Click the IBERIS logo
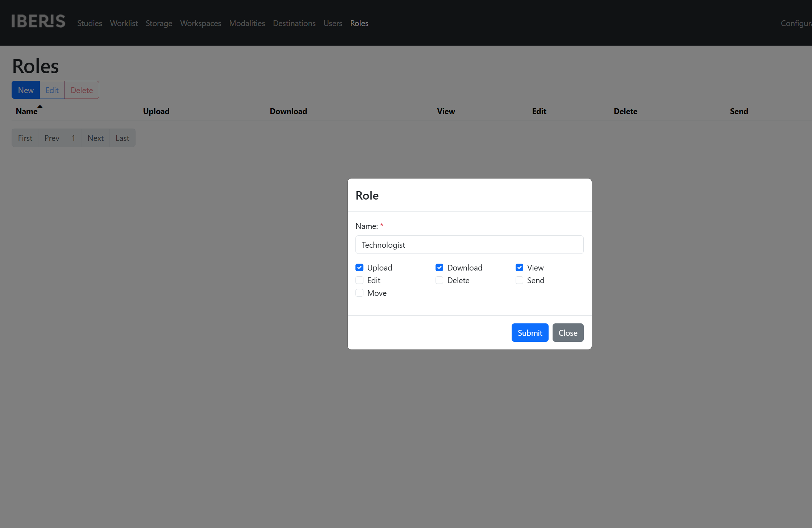This screenshot has width=812, height=528. tap(38, 21)
